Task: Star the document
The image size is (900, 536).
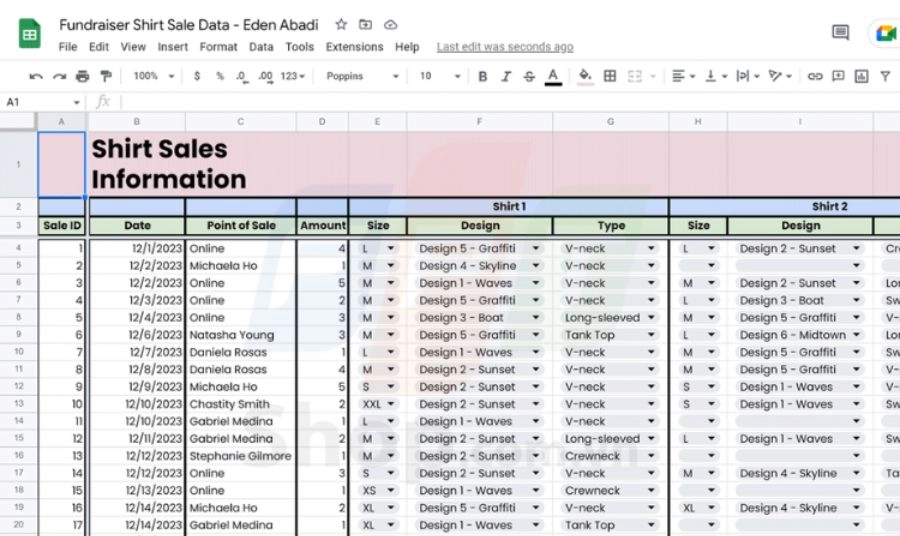Action: 341,25
